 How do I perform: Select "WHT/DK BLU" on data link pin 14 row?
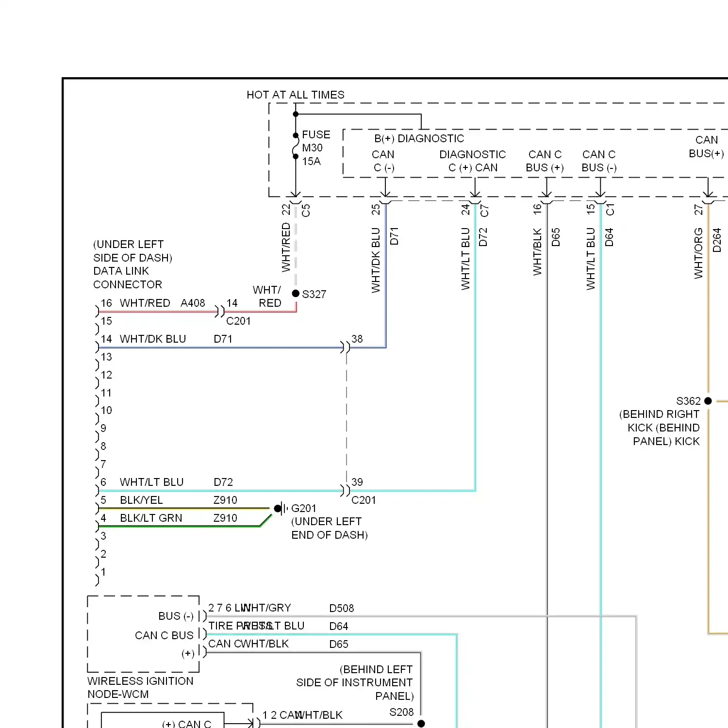point(153,339)
